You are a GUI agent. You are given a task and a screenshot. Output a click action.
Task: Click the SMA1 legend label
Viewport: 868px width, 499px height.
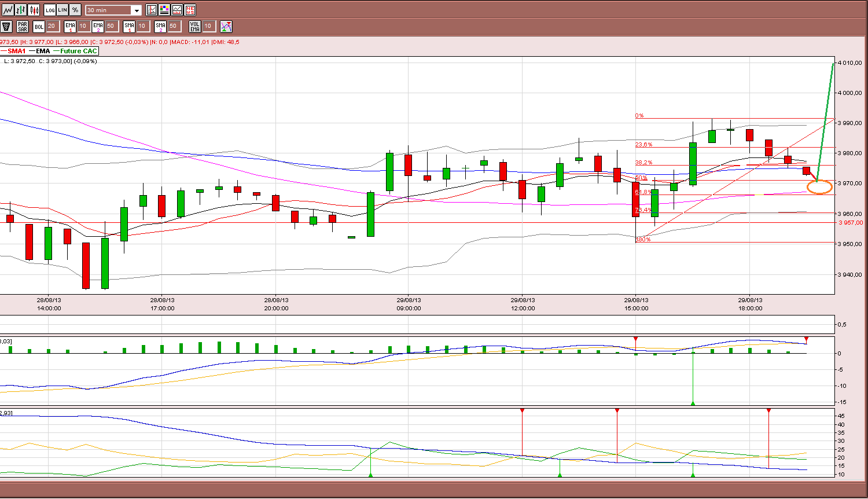coord(17,51)
